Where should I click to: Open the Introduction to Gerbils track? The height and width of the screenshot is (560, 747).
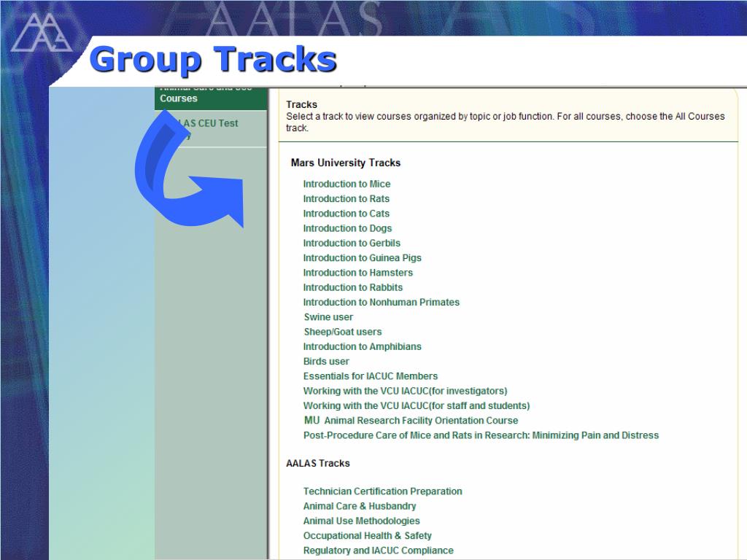[352, 243]
